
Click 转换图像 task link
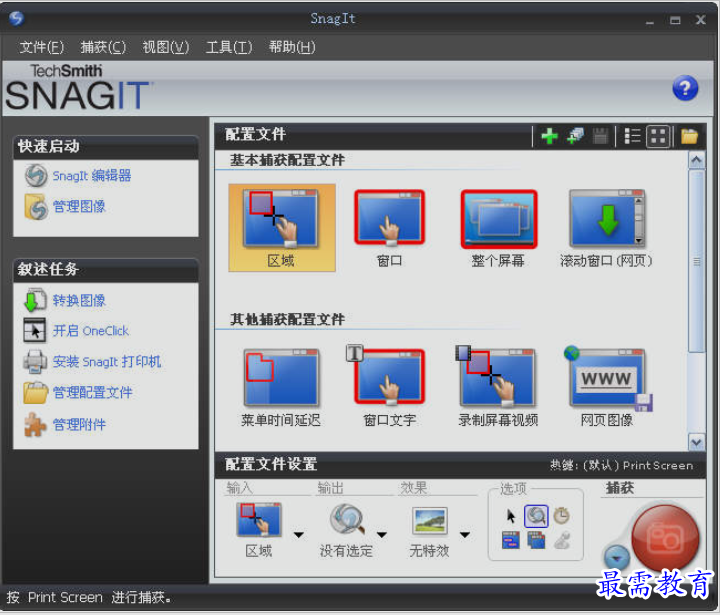pyautogui.click(x=79, y=300)
